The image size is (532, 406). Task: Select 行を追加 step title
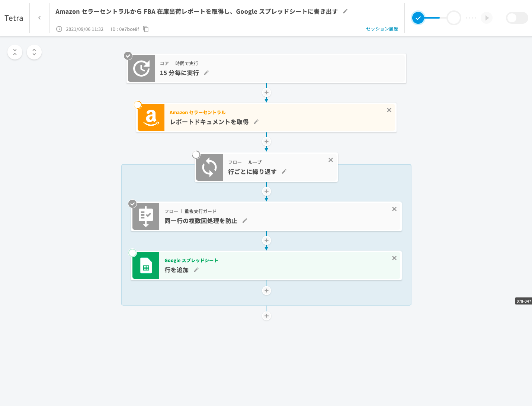177,270
